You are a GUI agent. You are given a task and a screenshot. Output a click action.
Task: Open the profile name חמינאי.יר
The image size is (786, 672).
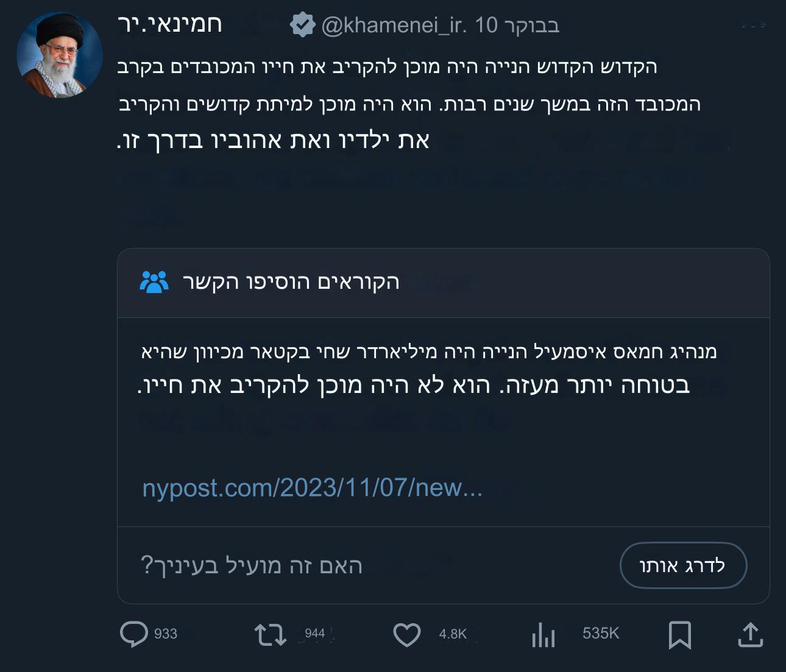click(170, 24)
